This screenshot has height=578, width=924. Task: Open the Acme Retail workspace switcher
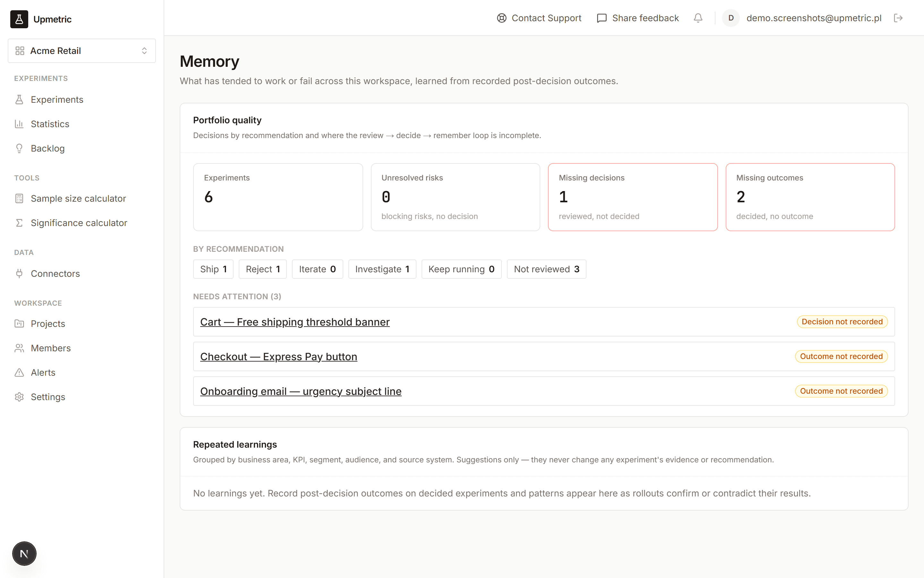pos(82,51)
